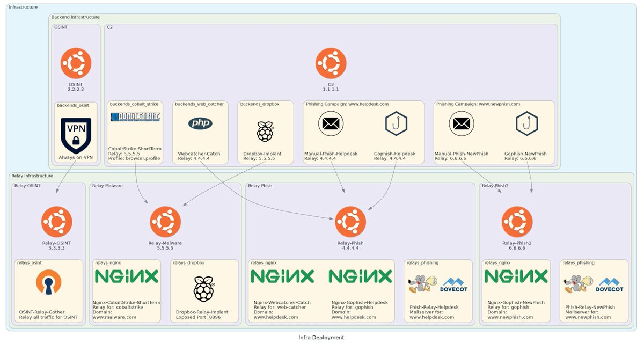This screenshot has width=644, height=343.
Task: Click the Phish-Relay-NewPhish label
Action: [x=590, y=307]
